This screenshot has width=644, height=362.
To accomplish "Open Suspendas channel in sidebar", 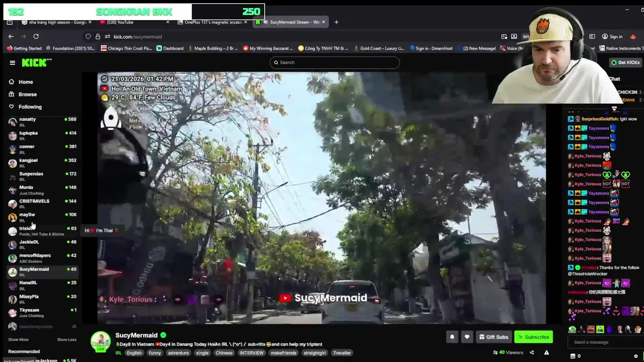I will (42, 176).
